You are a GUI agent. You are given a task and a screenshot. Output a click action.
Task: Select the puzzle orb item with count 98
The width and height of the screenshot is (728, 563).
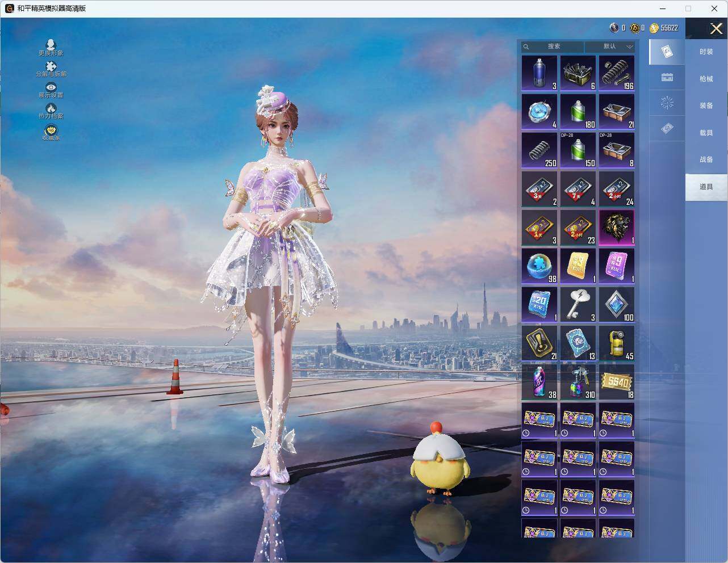click(539, 266)
